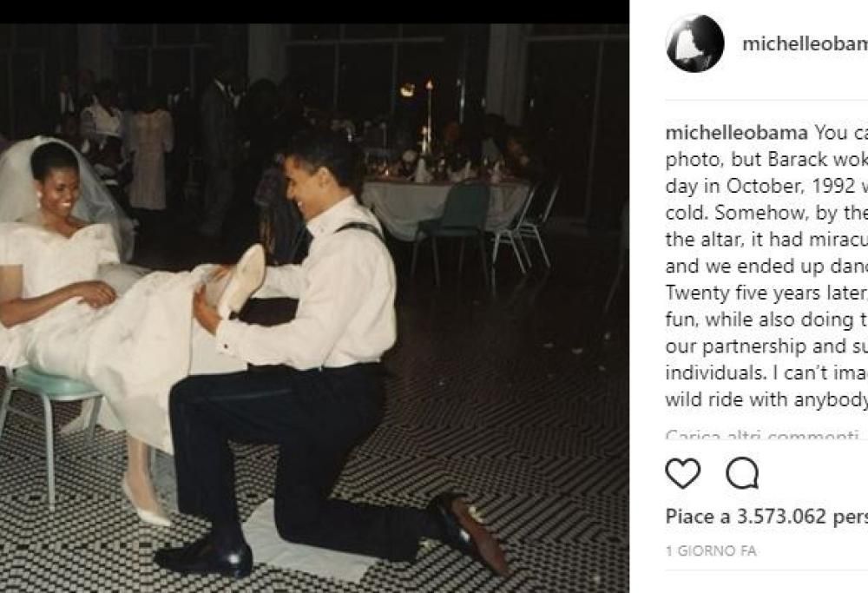
Task: Open the michelleobama profile picture
Action: click(x=694, y=44)
